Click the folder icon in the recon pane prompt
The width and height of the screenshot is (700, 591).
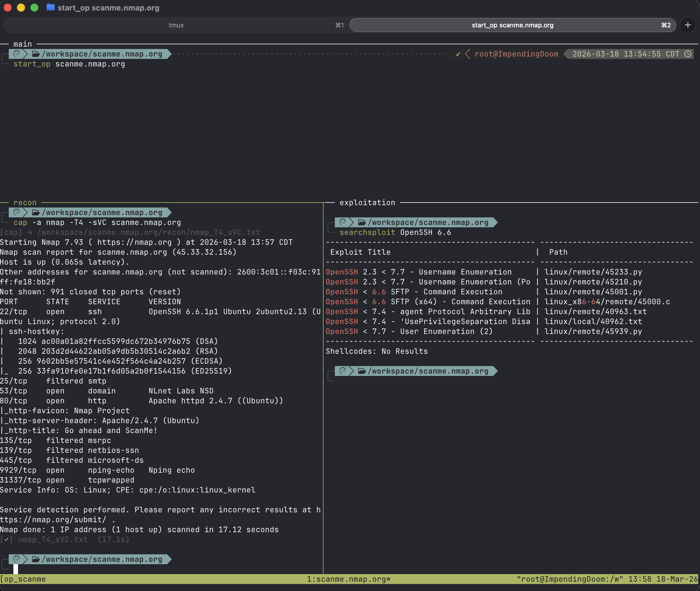(x=36, y=212)
